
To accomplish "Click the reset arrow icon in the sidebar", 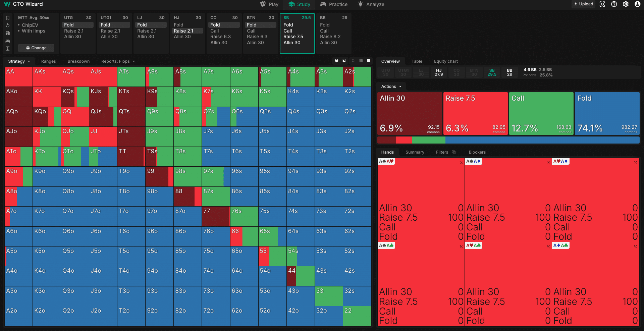I will pyautogui.click(x=8, y=25).
